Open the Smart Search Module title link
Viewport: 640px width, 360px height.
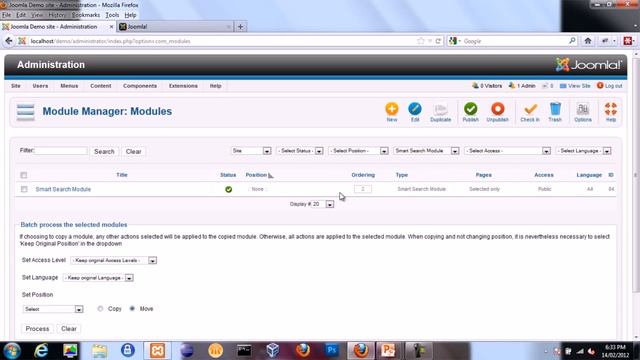[63, 189]
